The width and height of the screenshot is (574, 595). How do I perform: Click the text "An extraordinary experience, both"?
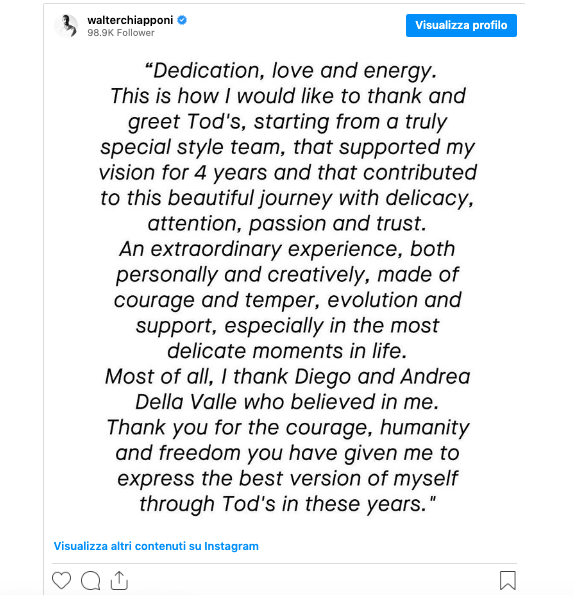point(287,249)
